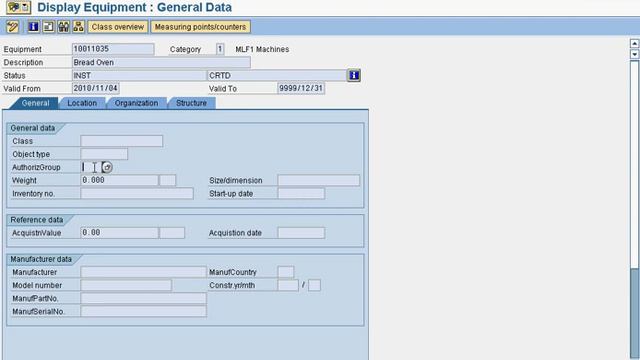Click the Constr. year field

click(x=288, y=285)
